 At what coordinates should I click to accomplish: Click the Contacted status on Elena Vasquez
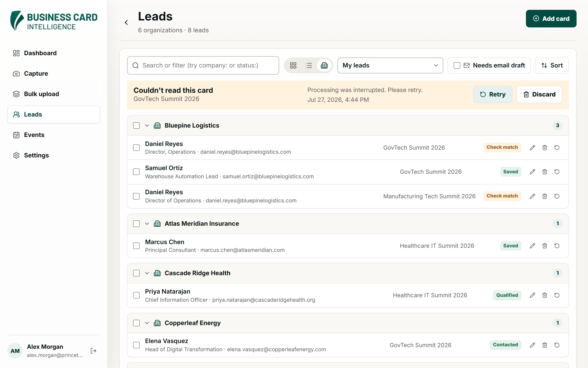pyautogui.click(x=505, y=345)
